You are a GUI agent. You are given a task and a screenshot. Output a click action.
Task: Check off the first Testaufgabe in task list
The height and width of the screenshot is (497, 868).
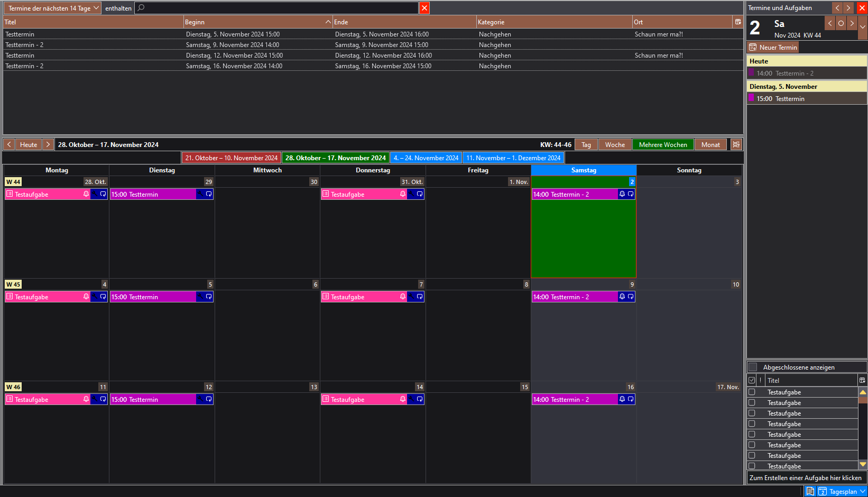752,392
